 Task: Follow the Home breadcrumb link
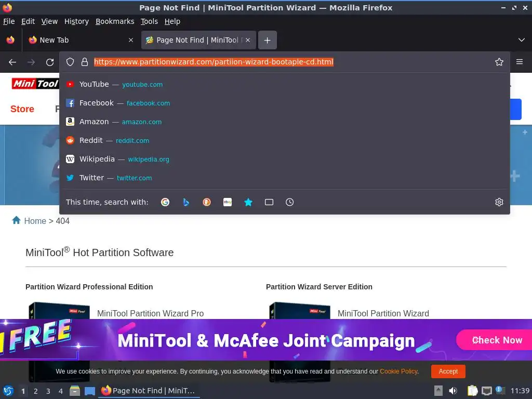click(35, 221)
